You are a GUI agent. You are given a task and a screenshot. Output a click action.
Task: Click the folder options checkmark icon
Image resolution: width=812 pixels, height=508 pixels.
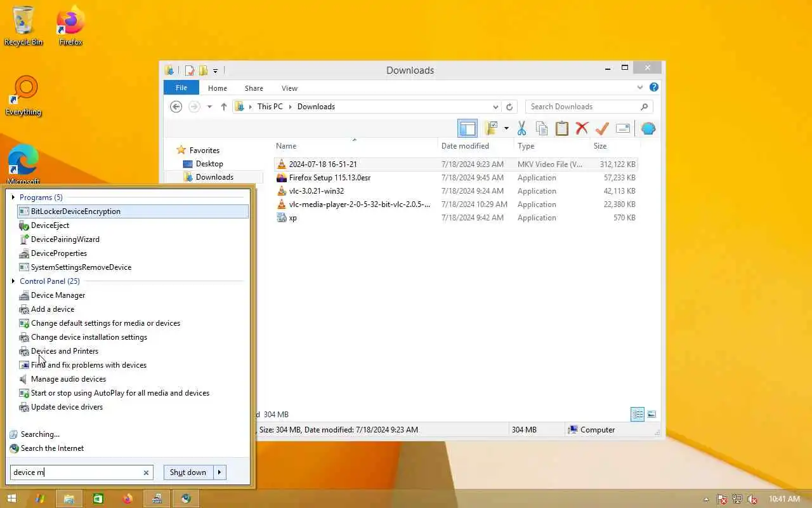coord(491,128)
